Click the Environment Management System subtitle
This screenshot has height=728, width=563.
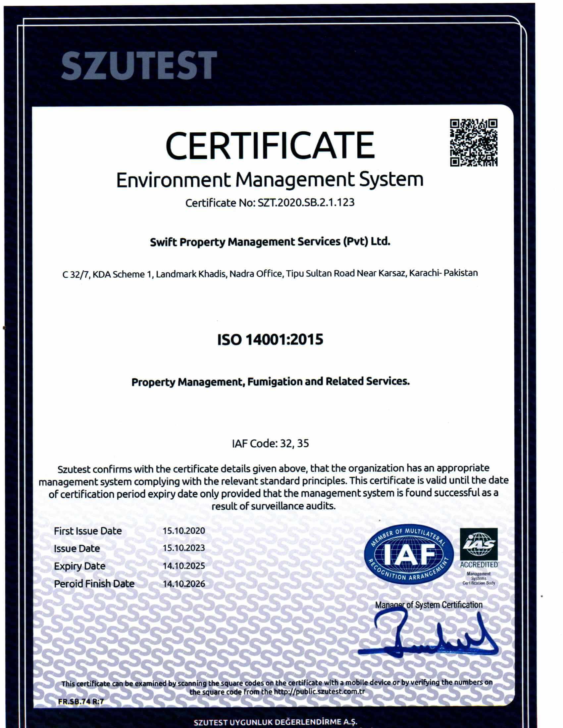coord(270,181)
